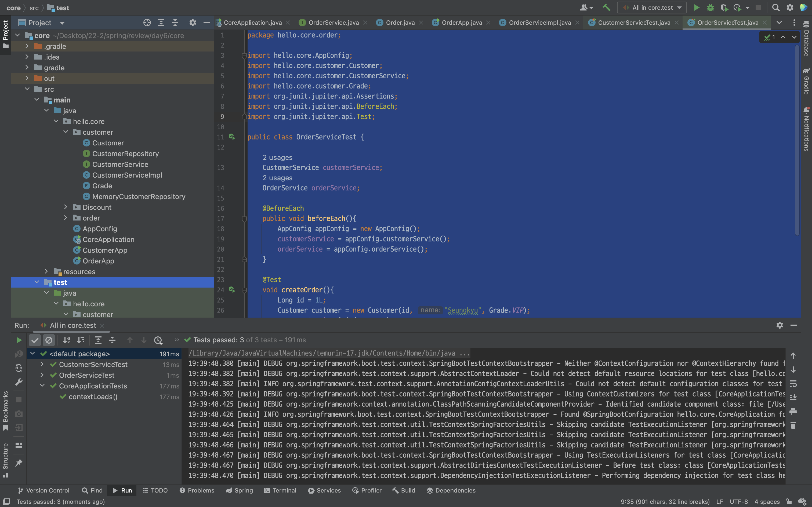Open Search Everywhere magnifier icon
Screen dimensions: 812x507
(x=775, y=8)
